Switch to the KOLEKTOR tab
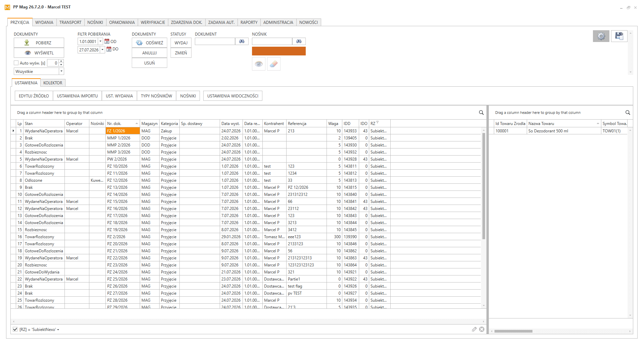 [x=53, y=83]
